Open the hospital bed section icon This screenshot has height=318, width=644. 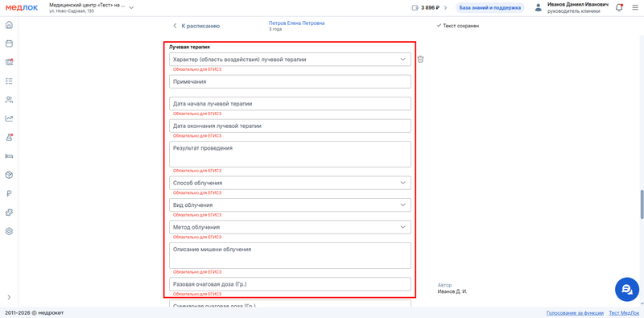pyautogui.click(x=9, y=156)
